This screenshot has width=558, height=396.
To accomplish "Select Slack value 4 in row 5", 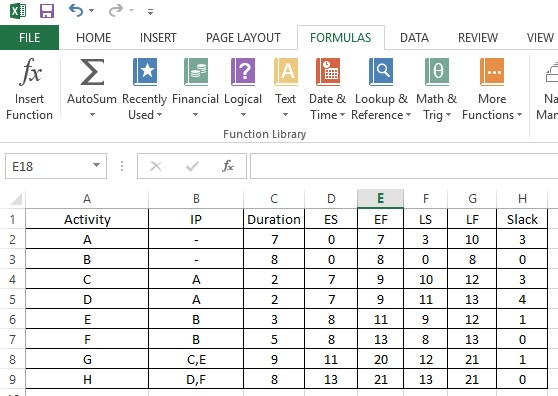I will [522, 299].
